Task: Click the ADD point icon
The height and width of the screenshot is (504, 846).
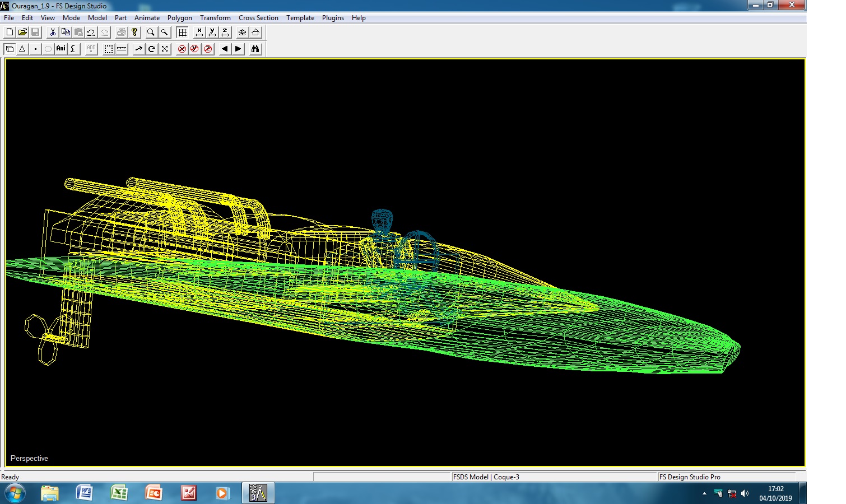Action: [x=91, y=49]
